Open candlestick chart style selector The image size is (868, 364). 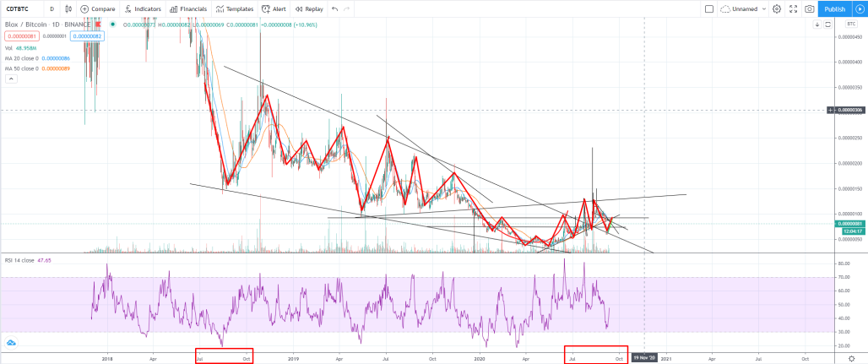68,8
